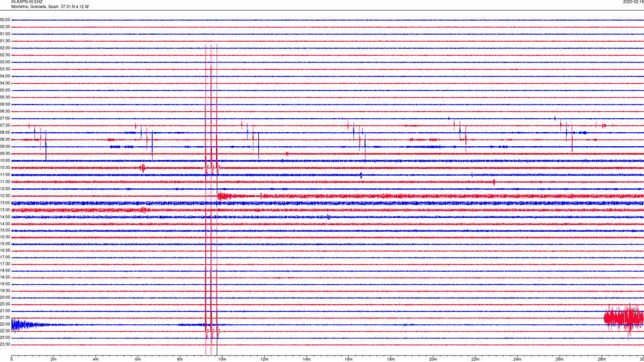
Task: Click the 18m tick label on the time axis
Action: pyautogui.click(x=391, y=359)
